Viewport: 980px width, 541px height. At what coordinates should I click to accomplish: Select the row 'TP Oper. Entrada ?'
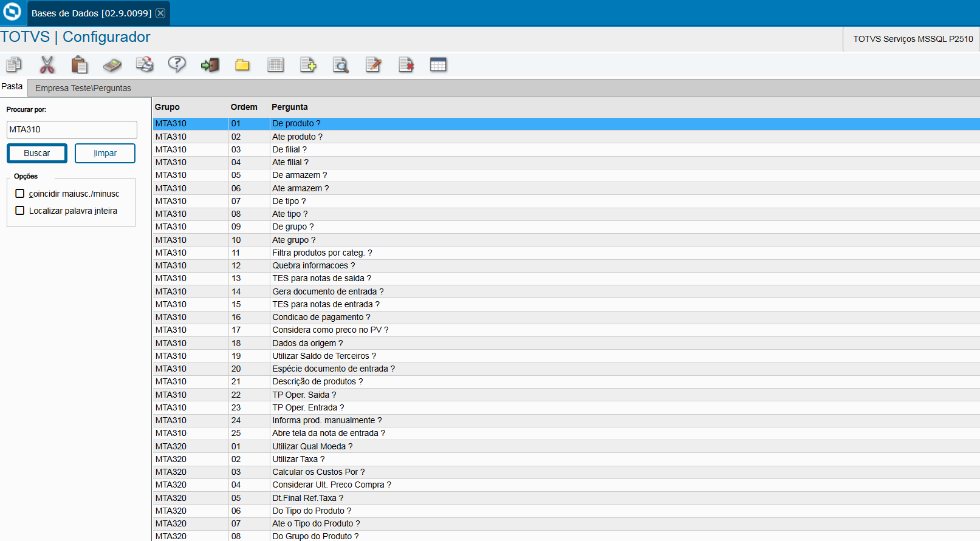[x=566, y=407]
